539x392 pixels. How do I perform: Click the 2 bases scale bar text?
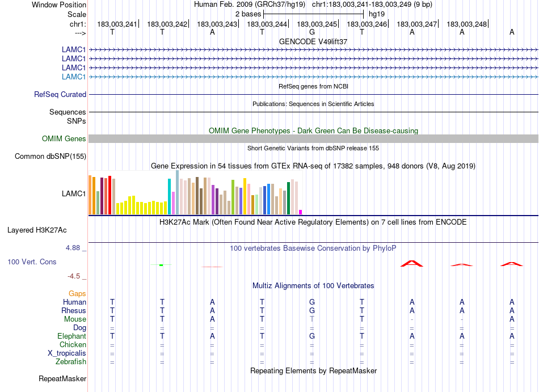click(x=248, y=14)
